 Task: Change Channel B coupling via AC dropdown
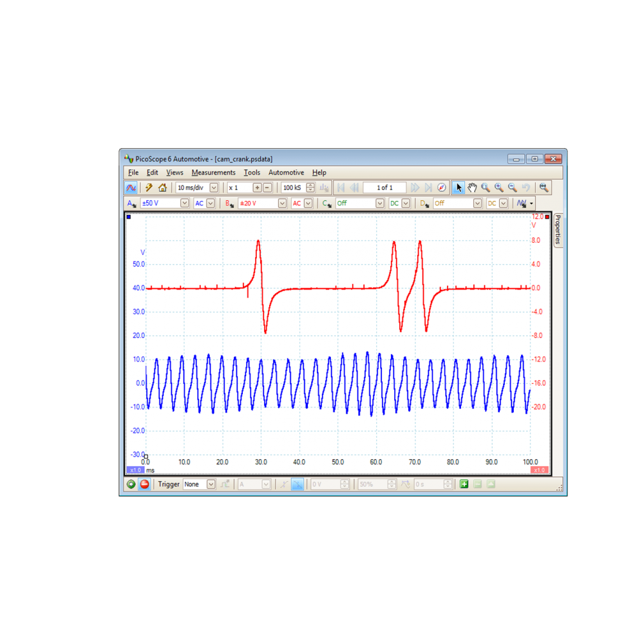(308, 203)
